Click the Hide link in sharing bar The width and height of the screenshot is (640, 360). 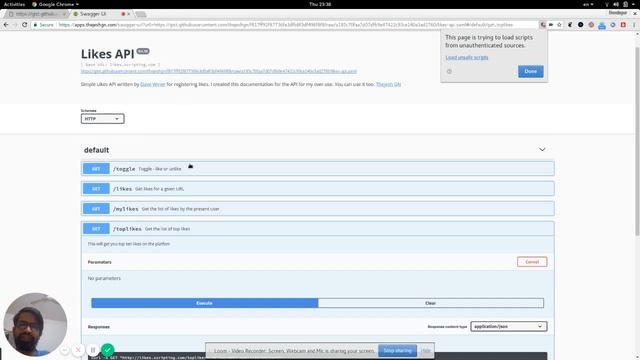[x=426, y=351]
